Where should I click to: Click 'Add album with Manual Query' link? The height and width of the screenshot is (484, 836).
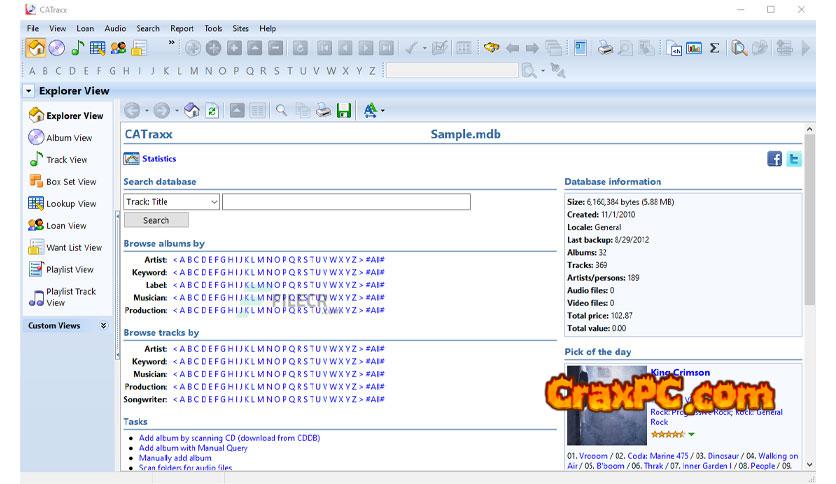tap(193, 448)
